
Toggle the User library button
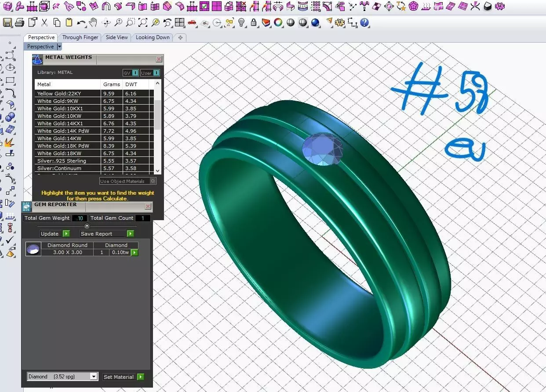(150, 73)
